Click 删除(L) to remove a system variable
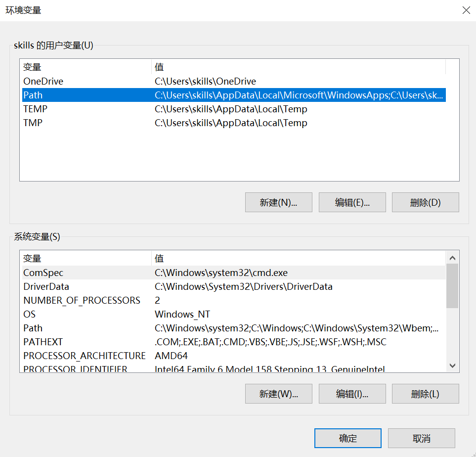Image resolution: width=476 pixels, height=457 pixels. coord(425,394)
